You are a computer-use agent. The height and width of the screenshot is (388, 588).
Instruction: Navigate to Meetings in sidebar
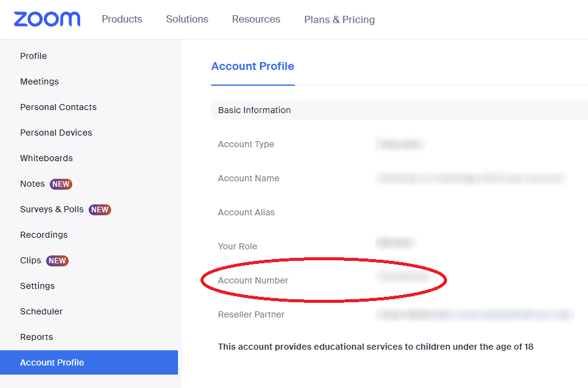(39, 81)
